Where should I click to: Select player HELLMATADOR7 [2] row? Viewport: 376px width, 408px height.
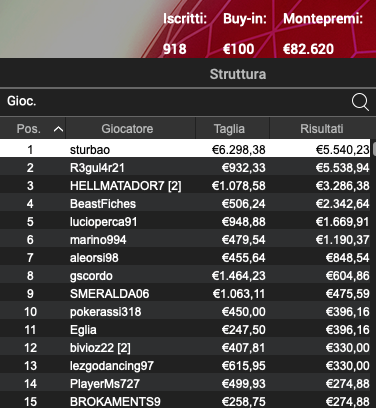[x=185, y=186]
